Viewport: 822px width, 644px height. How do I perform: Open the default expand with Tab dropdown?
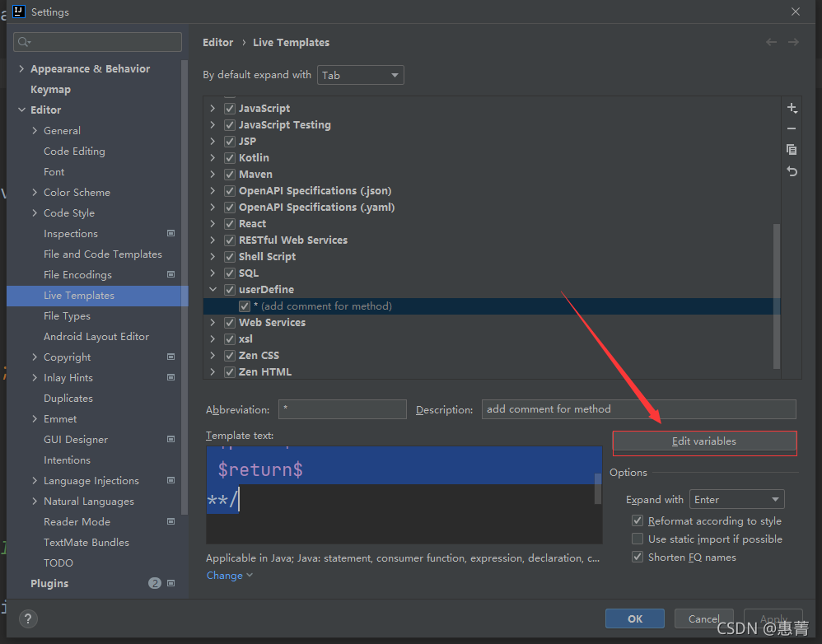tap(361, 75)
